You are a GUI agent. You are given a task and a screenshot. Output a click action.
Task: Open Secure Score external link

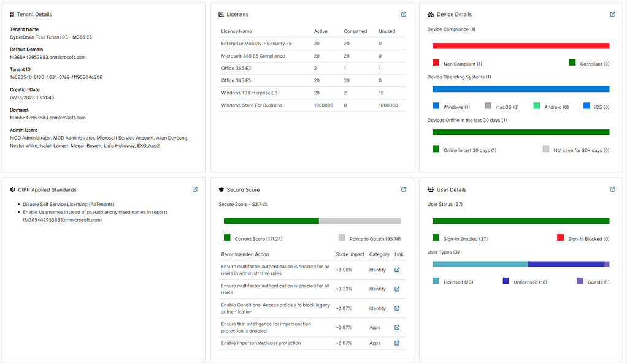(x=404, y=189)
